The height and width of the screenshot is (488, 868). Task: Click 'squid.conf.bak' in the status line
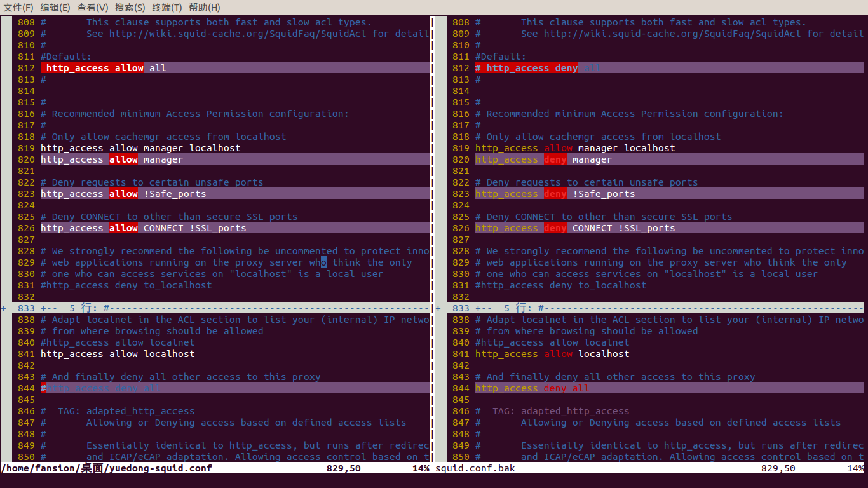(x=475, y=468)
